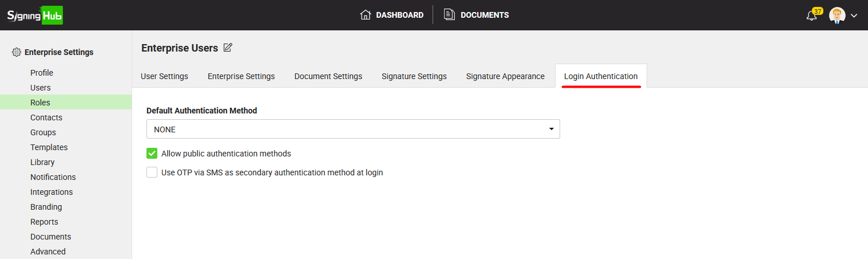Open the User Settings tab

164,76
